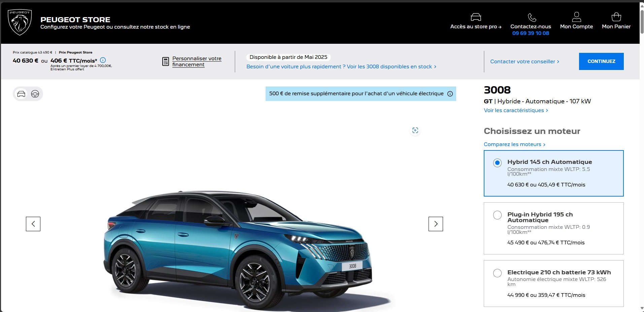
Task: Switch to exterior car view icon
Action: (x=21, y=94)
